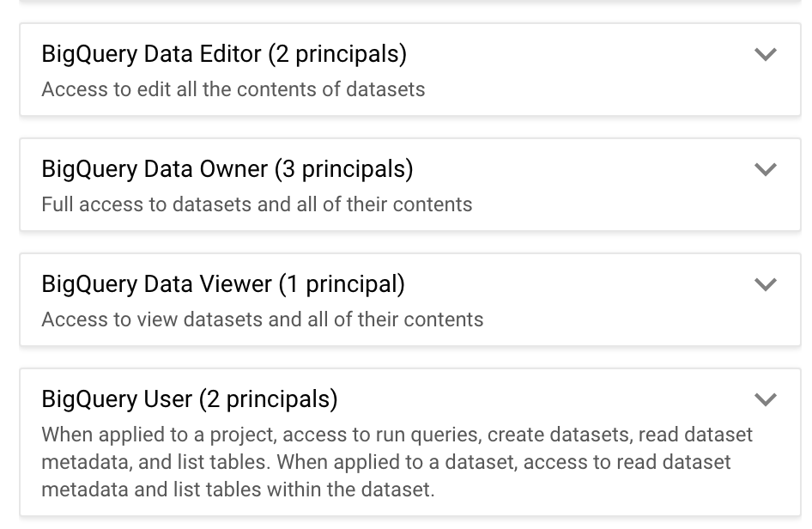Click the "(1 principal)" count text
This screenshot has height=529, width=812.
[342, 284]
